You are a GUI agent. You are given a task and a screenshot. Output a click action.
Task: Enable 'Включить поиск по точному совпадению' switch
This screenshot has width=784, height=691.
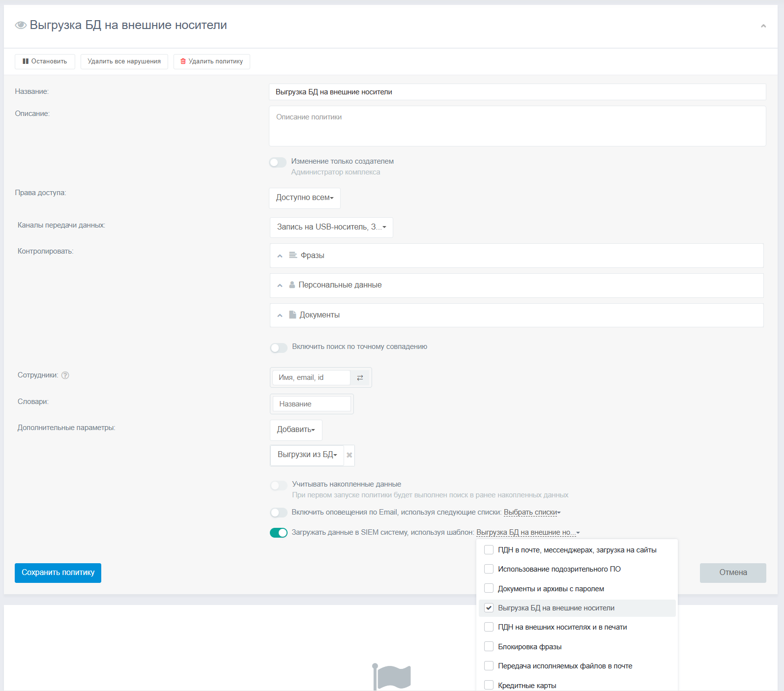pos(279,347)
